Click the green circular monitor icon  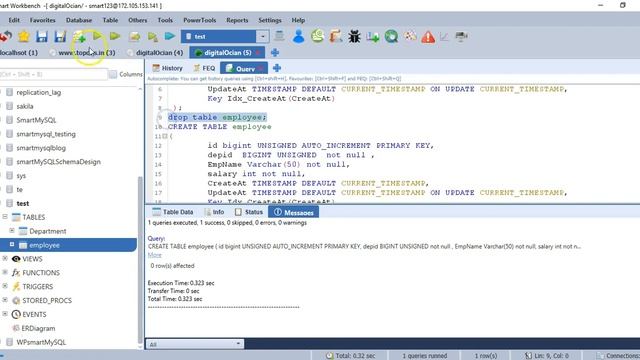coord(317,36)
